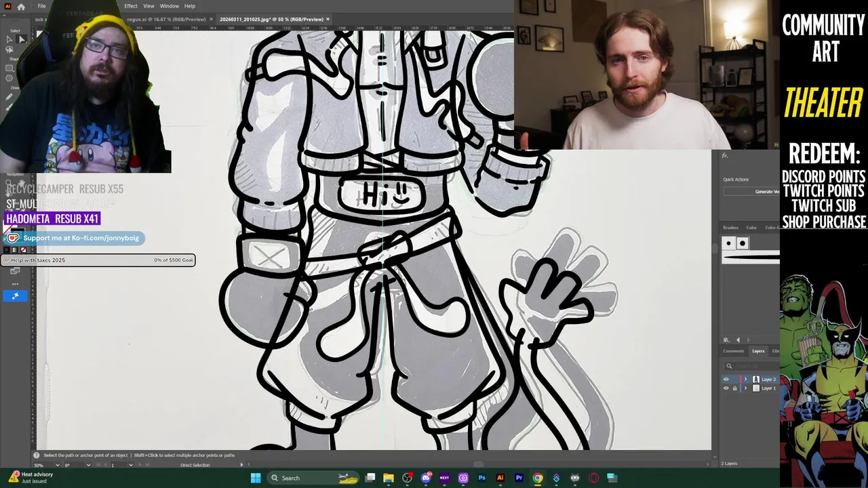868x488 pixels.
Task: Open the Windows Start menu
Action: click(x=256, y=478)
